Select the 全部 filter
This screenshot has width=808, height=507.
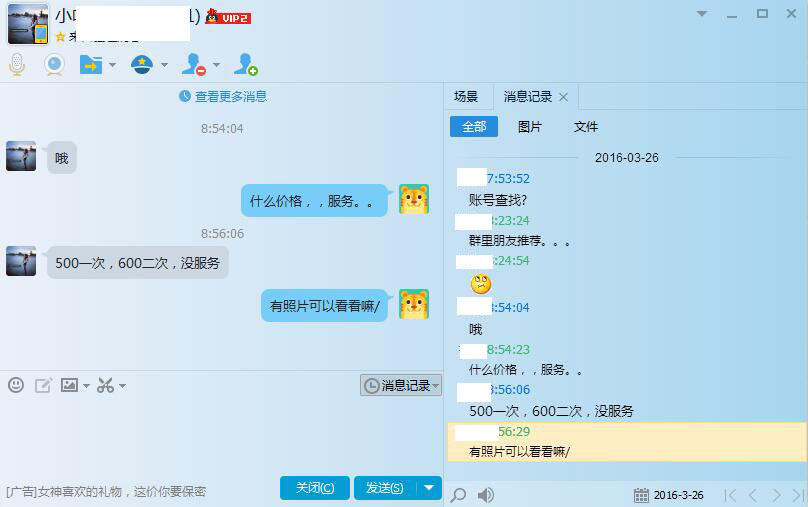point(474,127)
